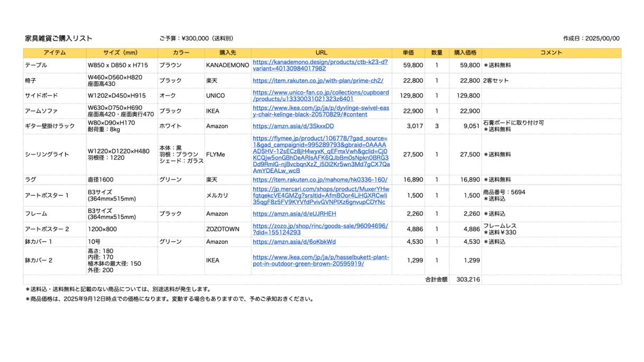644x362 pixels.
Task: Open the amzn.asia eUJRHEH frame link
Action: point(294,214)
